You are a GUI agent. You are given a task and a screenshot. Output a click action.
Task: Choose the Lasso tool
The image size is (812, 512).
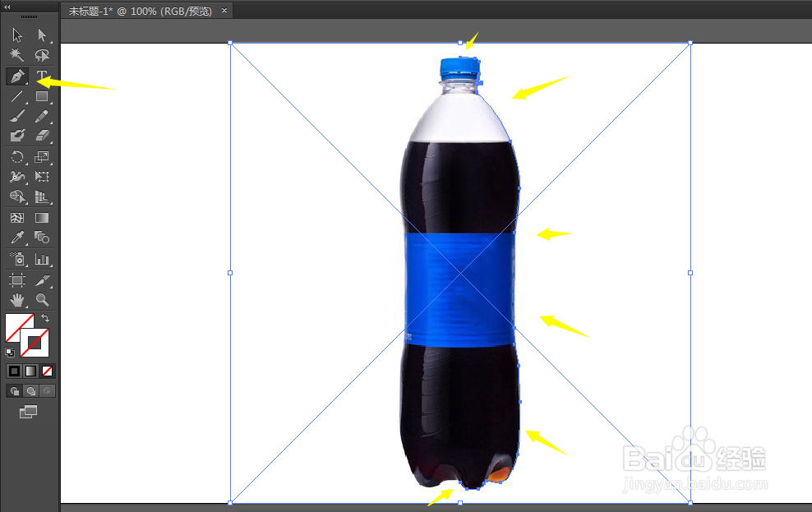click(x=42, y=55)
